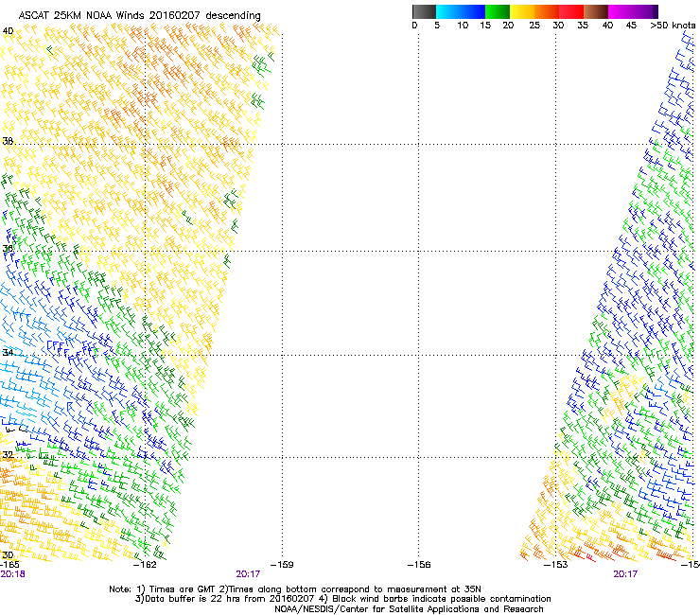Image resolution: width=700 pixels, height=615 pixels.
Task: Click the longitude label -153
Action: coord(556,565)
